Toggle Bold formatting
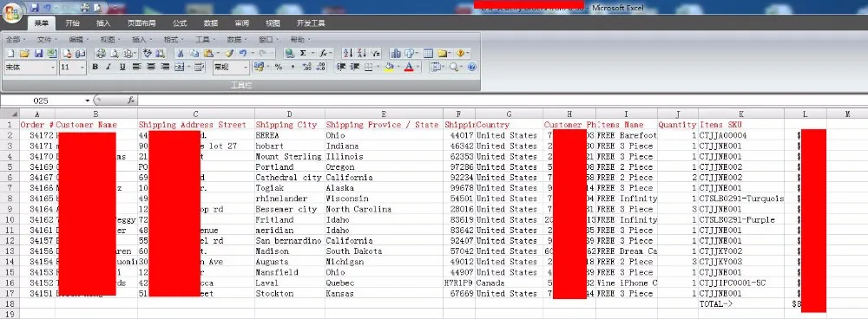868x319 pixels. pos(95,67)
